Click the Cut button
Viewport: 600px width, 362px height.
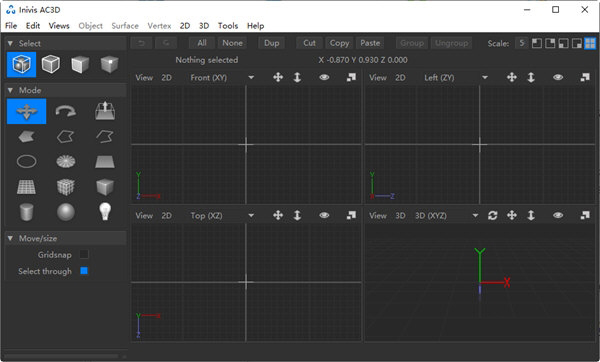(x=310, y=43)
